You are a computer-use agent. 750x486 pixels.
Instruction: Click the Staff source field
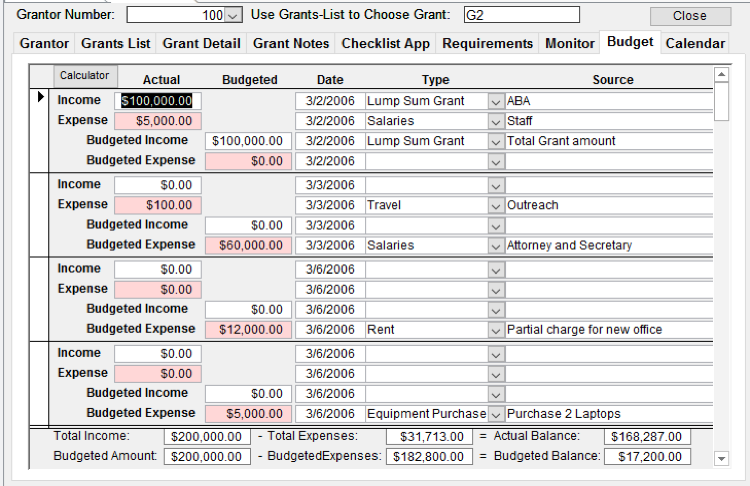click(x=609, y=122)
